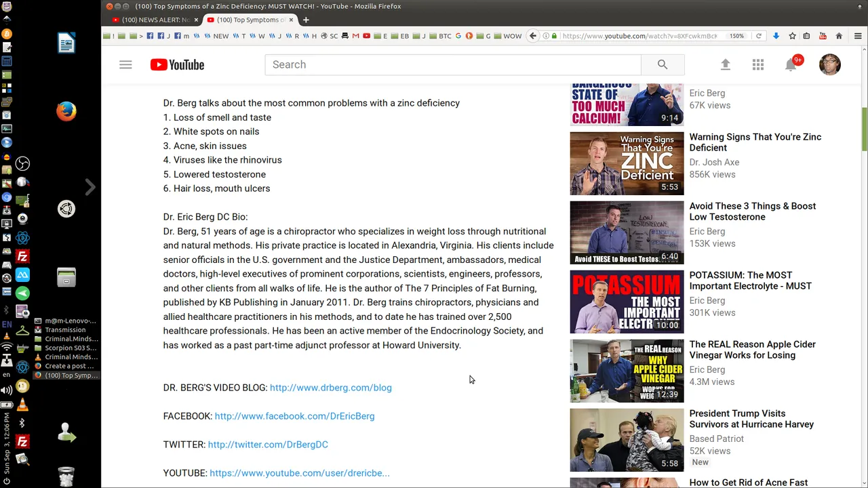This screenshot has height=488, width=868.
Task: Open the Zinc Deficient video thumbnail
Action: tap(627, 163)
